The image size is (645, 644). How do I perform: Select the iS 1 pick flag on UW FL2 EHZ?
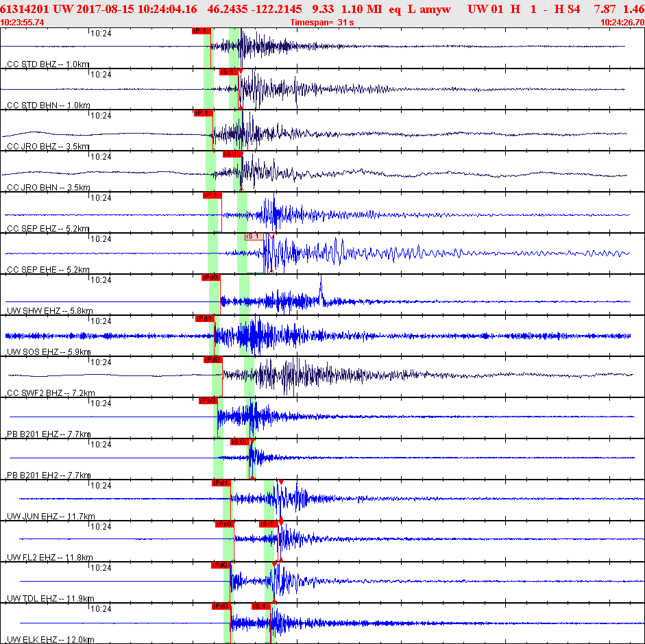point(269,524)
